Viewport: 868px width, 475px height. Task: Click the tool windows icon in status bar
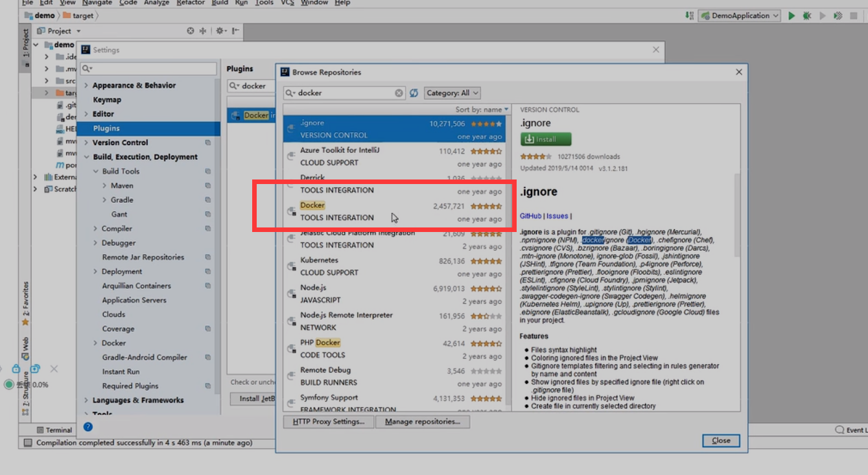28,443
